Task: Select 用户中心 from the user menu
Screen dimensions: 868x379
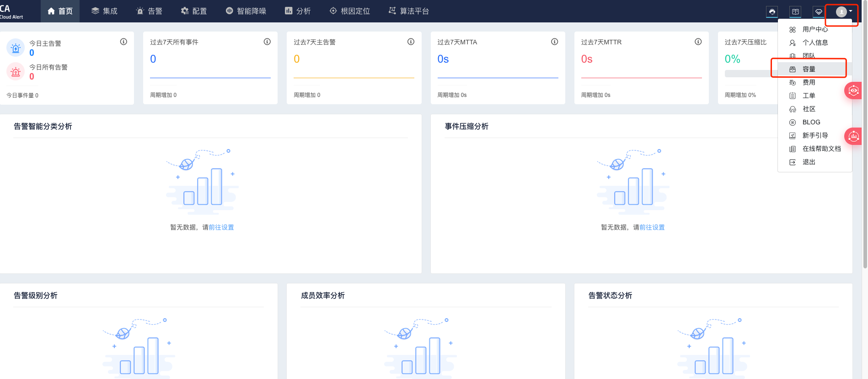Action: (x=814, y=29)
